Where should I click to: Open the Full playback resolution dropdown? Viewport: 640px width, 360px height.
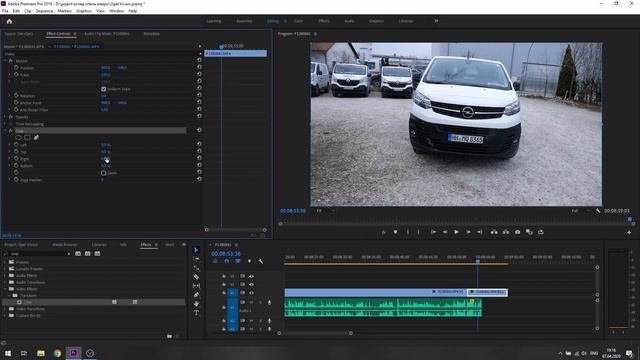(x=580, y=211)
